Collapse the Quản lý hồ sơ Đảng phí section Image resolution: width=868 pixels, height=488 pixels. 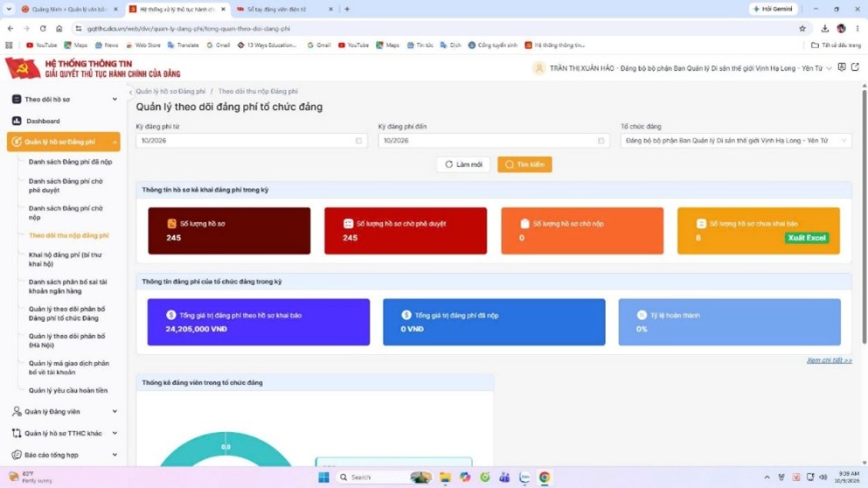click(x=115, y=142)
